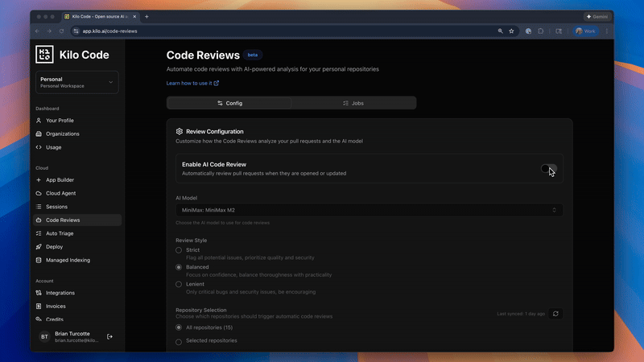Choose Selected repositories option
The height and width of the screenshot is (362, 644).
point(179,342)
